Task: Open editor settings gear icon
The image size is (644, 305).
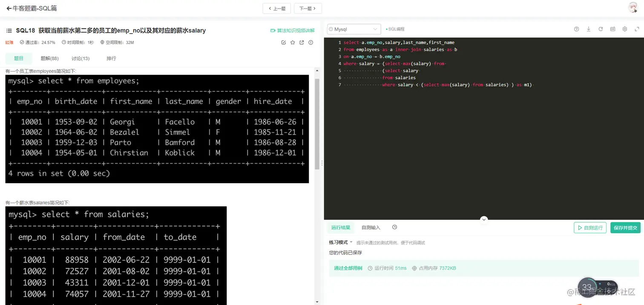Action: pyautogui.click(x=625, y=29)
